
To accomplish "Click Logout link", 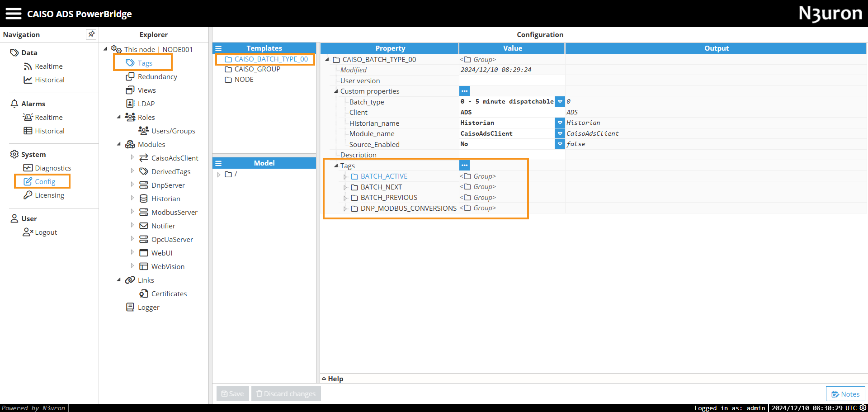I will [46, 232].
